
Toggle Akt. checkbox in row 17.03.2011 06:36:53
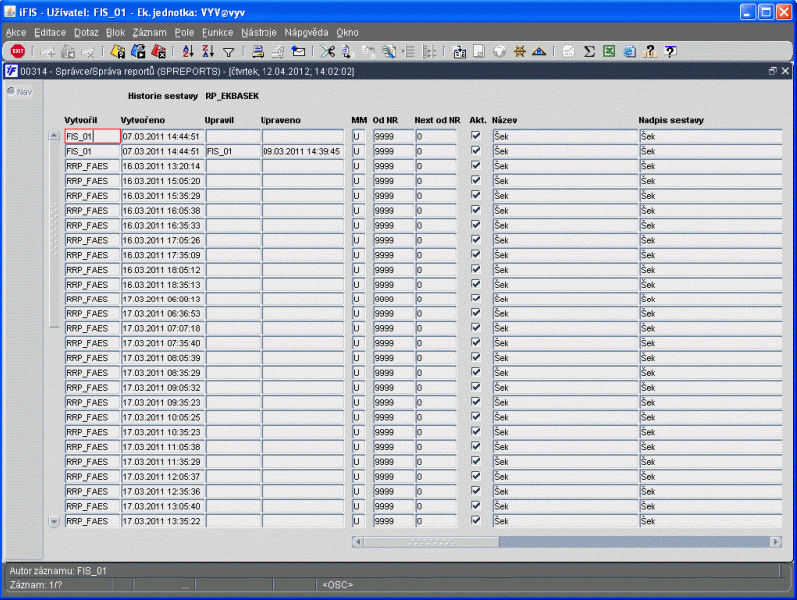(x=476, y=313)
